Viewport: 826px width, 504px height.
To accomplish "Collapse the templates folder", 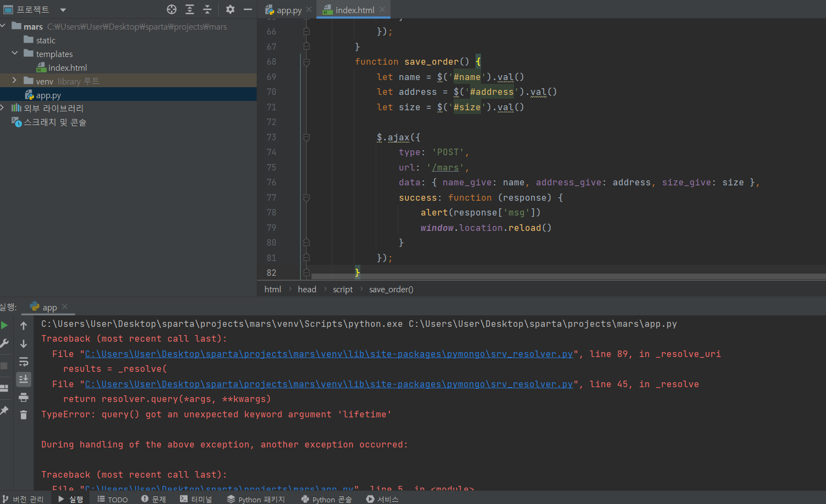I will coord(15,53).
